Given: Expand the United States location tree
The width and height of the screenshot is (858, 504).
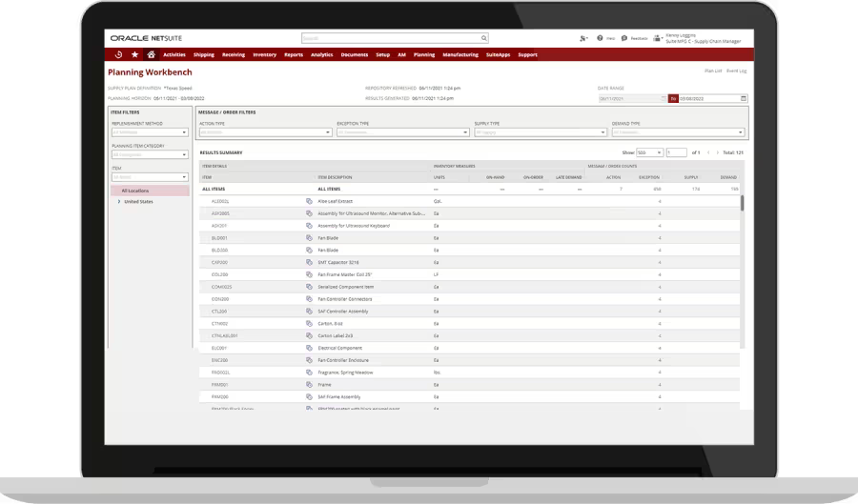Looking at the screenshot, I should point(119,202).
